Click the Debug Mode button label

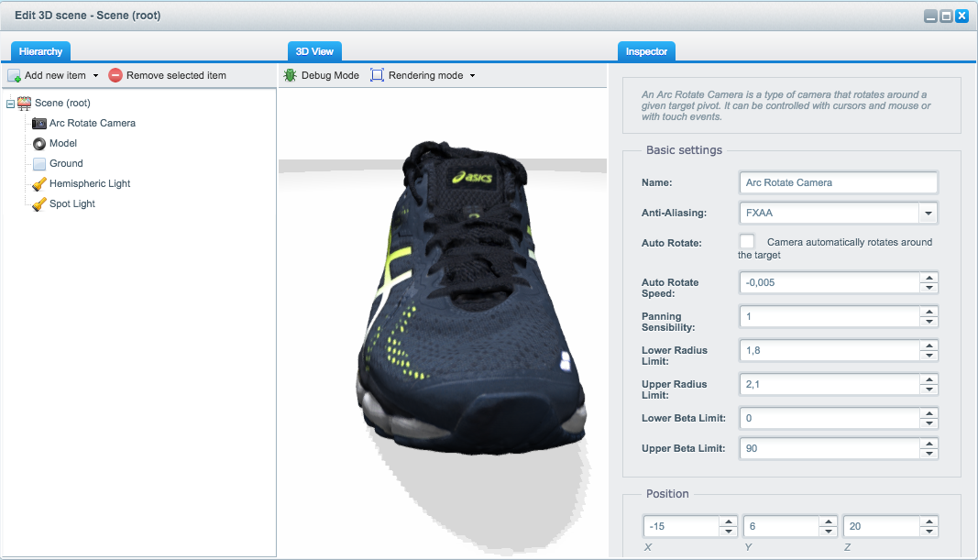(x=330, y=75)
